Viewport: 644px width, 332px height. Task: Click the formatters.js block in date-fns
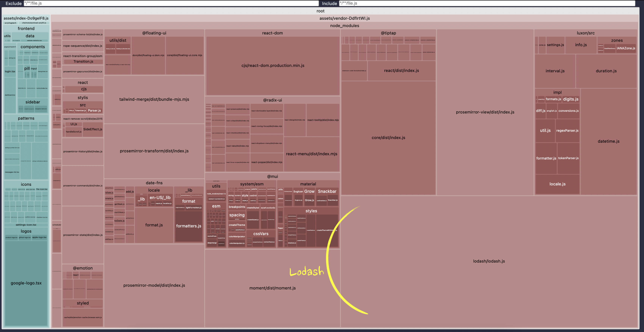[x=189, y=226]
